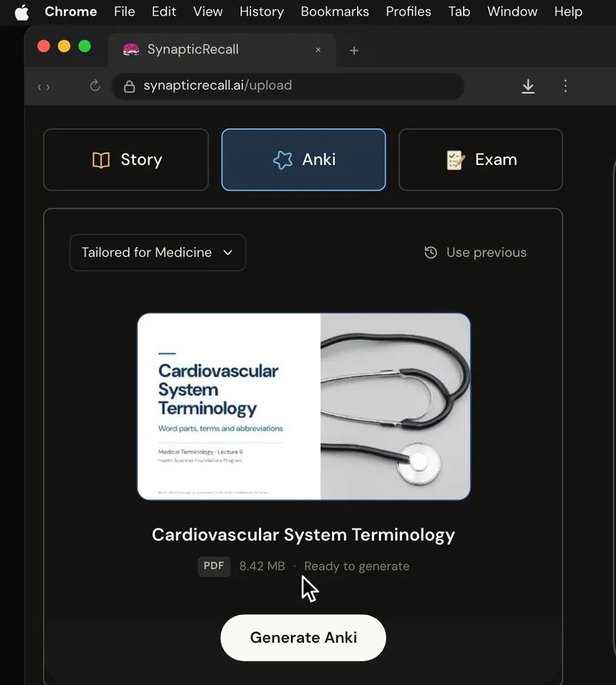Image resolution: width=616 pixels, height=685 pixels.
Task: Open Chrome downloads via arrow icon
Action: pyautogui.click(x=528, y=86)
